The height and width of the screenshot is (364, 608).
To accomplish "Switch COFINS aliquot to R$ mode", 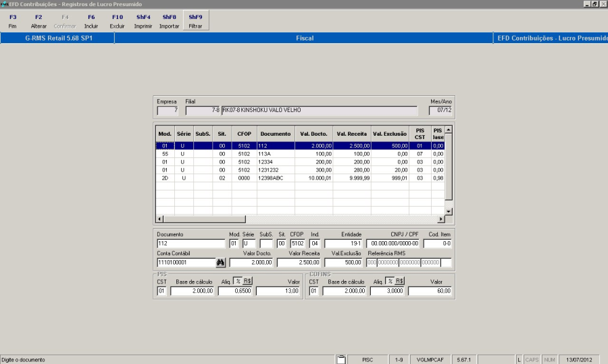I will tap(399, 281).
